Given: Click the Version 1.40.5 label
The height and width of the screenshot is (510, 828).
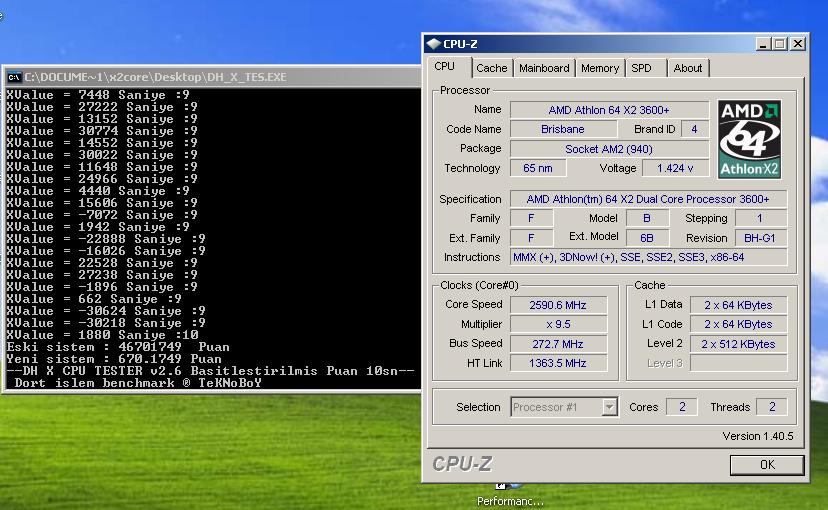Looking at the screenshot, I should click(x=758, y=436).
